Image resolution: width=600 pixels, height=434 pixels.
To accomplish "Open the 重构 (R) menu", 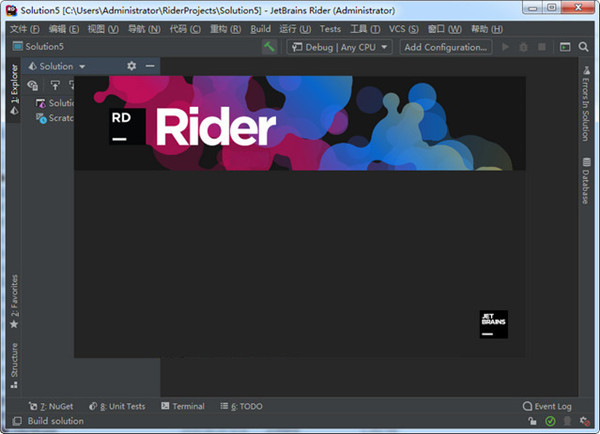I will tap(225, 29).
